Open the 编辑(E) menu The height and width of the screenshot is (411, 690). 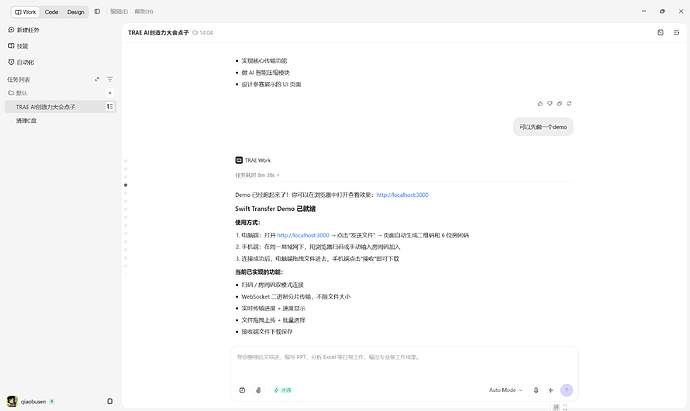point(119,11)
